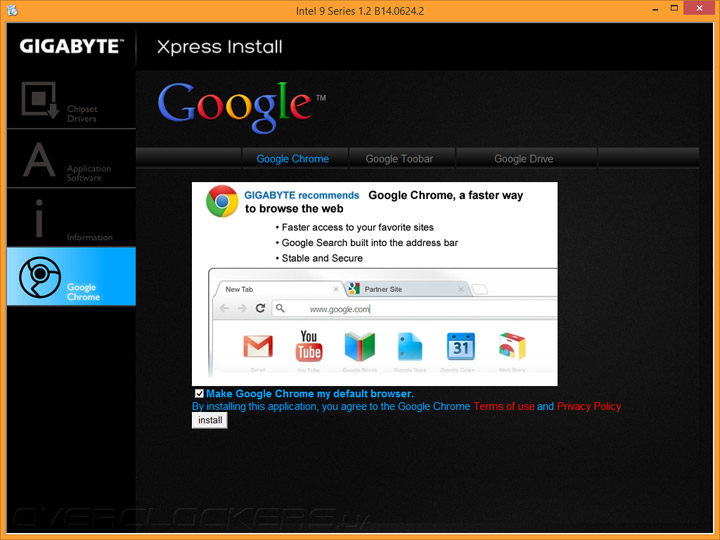The image size is (720, 540).
Task: Uncheck Make Google Chrome my default browser
Action: 199,394
